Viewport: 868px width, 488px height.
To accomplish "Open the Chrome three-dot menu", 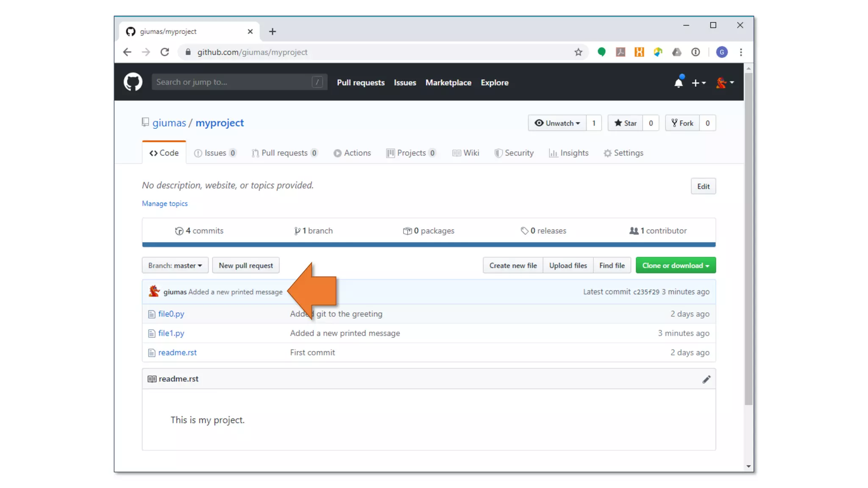I will click(741, 52).
